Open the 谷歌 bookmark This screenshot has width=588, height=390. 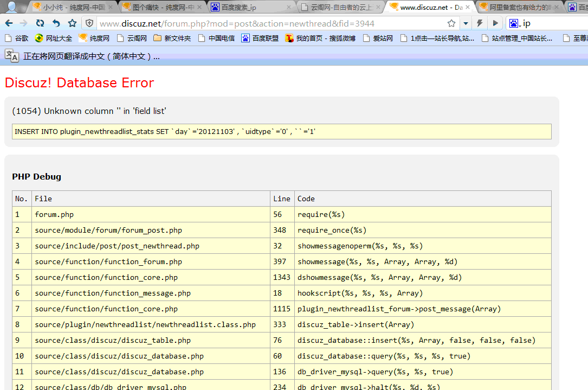click(x=16, y=39)
